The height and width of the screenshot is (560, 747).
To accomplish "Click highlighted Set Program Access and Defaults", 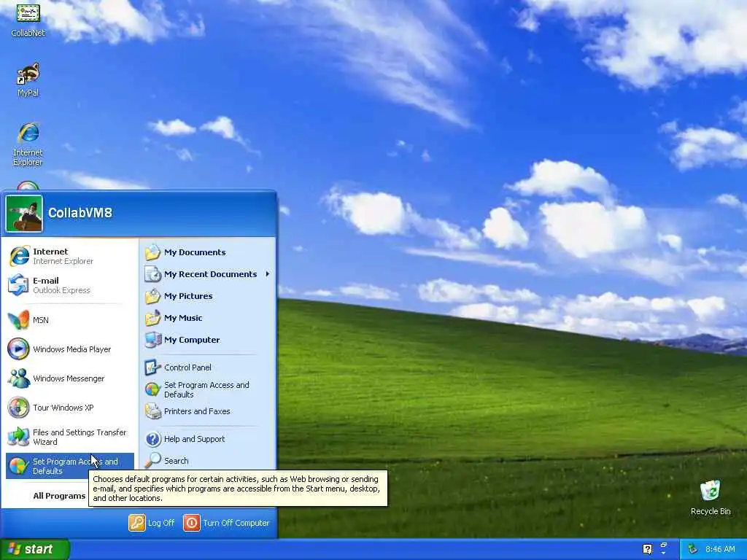I will pyautogui.click(x=70, y=466).
